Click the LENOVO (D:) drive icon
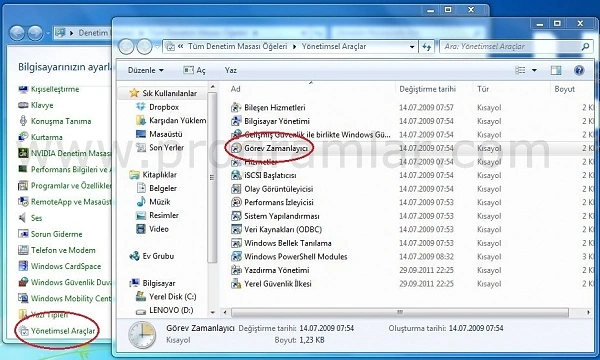The height and width of the screenshot is (360, 600). (x=141, y=311)
